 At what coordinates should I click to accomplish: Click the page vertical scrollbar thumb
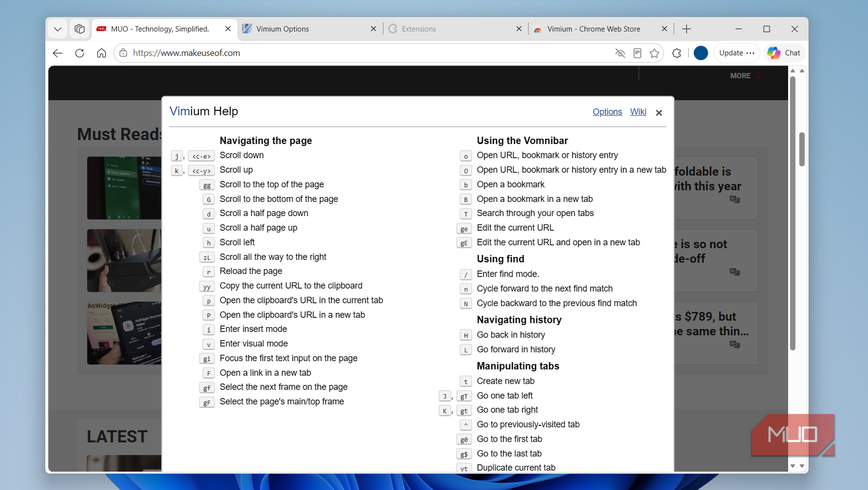pos(802,149)
